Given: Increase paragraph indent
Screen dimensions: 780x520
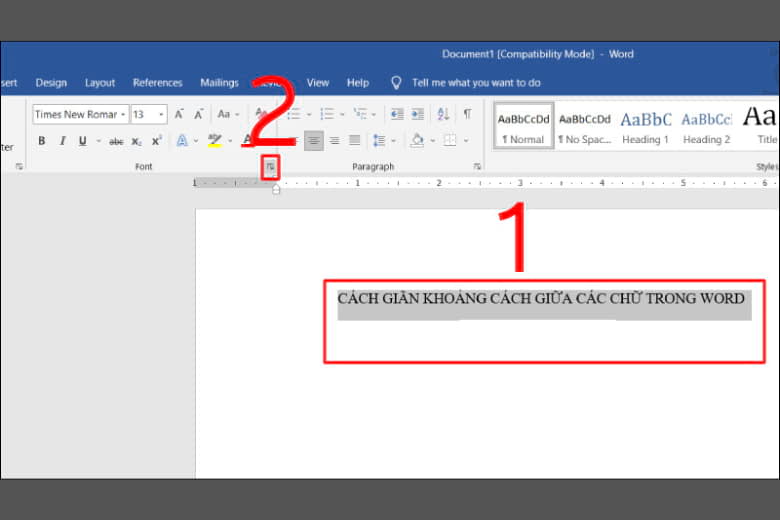Looking at the screenshot, I should (418, 114).
